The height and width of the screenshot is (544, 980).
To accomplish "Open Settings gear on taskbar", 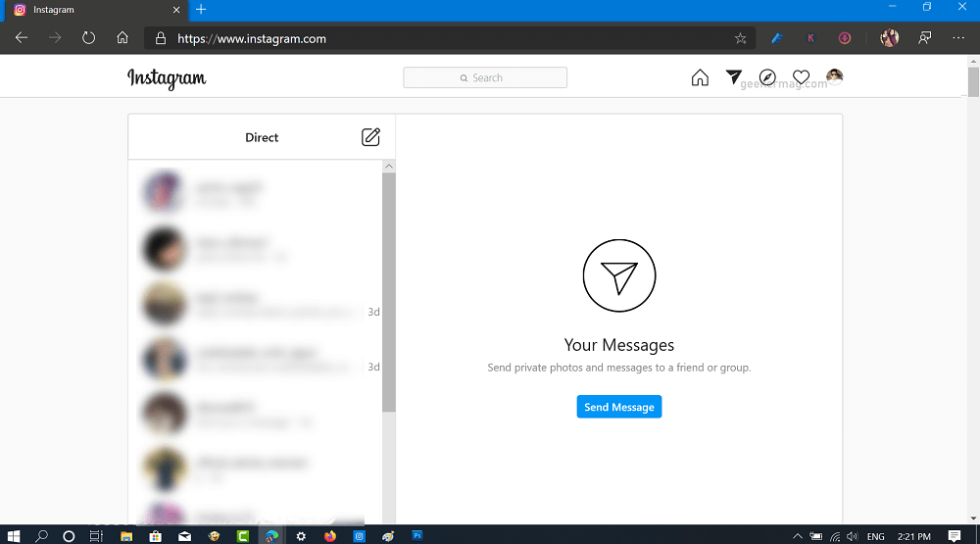I will pyautogui.click(x=301, y=536).
